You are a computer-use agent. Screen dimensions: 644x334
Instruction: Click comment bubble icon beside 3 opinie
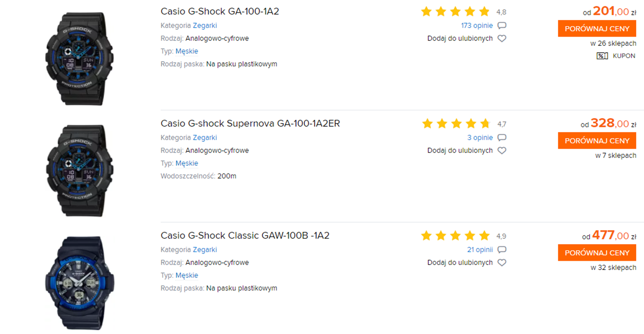pyautogui.click(x=502, y=138)
